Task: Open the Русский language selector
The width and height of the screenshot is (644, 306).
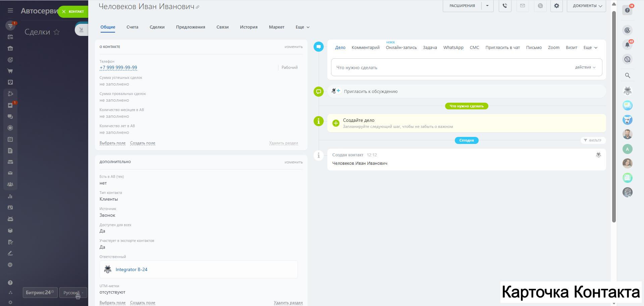Action: [73, 293]
